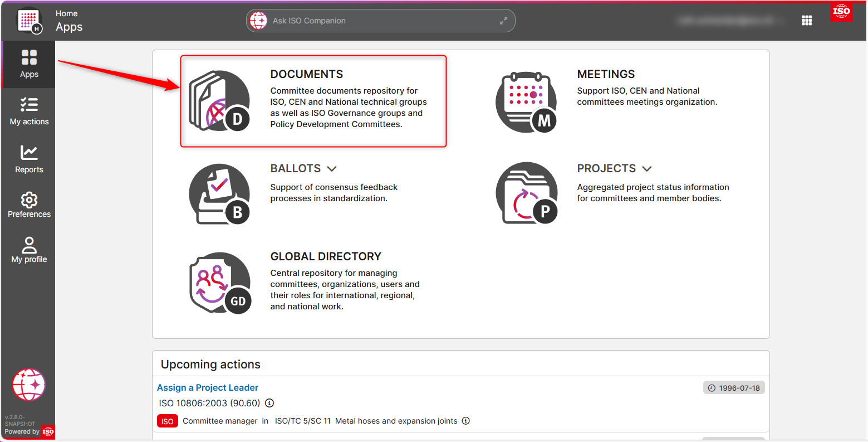Expand the Ask ISO Companion box
868x442 pixels.
click(x=503, y=21)
